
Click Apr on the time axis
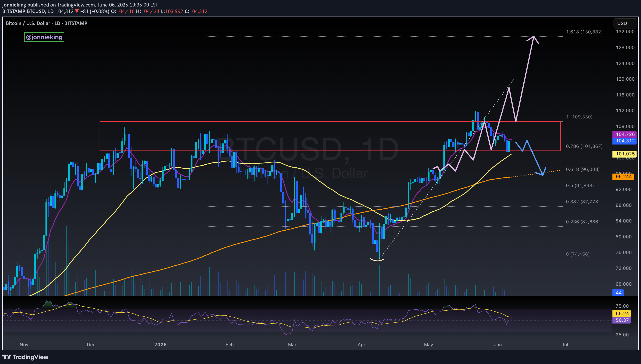click(x=361, y=344)
